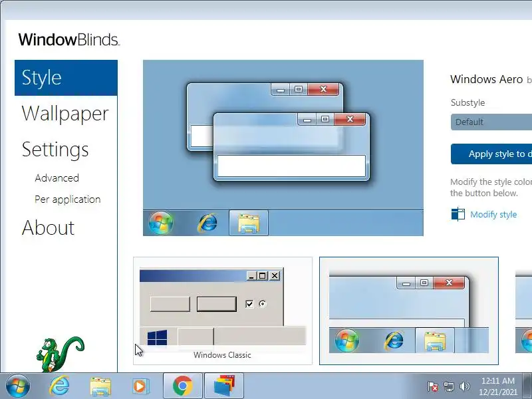The image size is (532, 399).
Task: Click the taskbar clock showing 12:11 AM
Action: tap(497, 386)
